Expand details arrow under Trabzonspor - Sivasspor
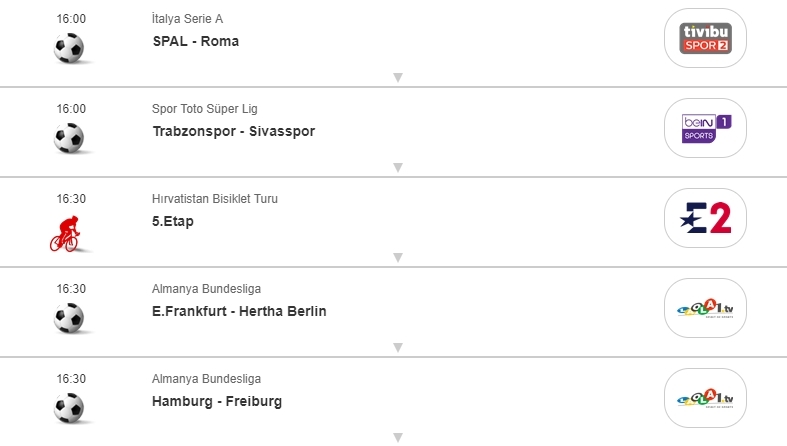Image resolution: width=787 pixels, height=446 pixels. (x=397, y=168)
